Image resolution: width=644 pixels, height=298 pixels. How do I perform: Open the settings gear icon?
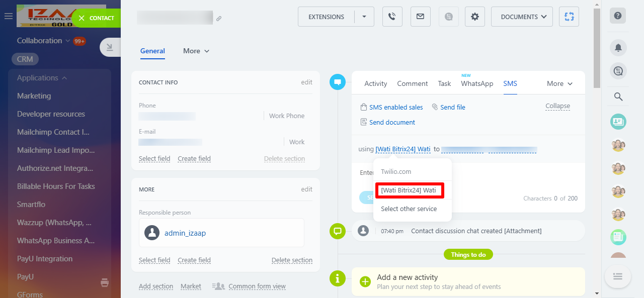[x=474, y=17]
